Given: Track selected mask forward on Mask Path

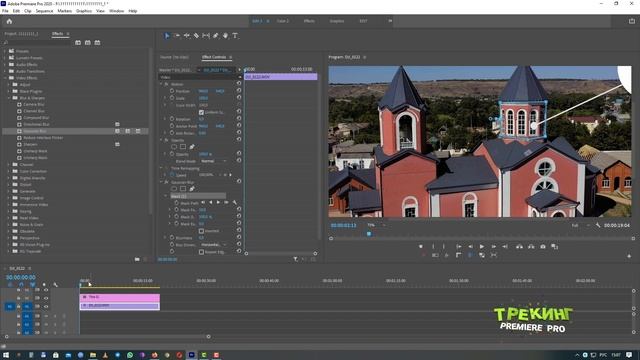Looking at the screenshot, I should [x=218, y=202].
